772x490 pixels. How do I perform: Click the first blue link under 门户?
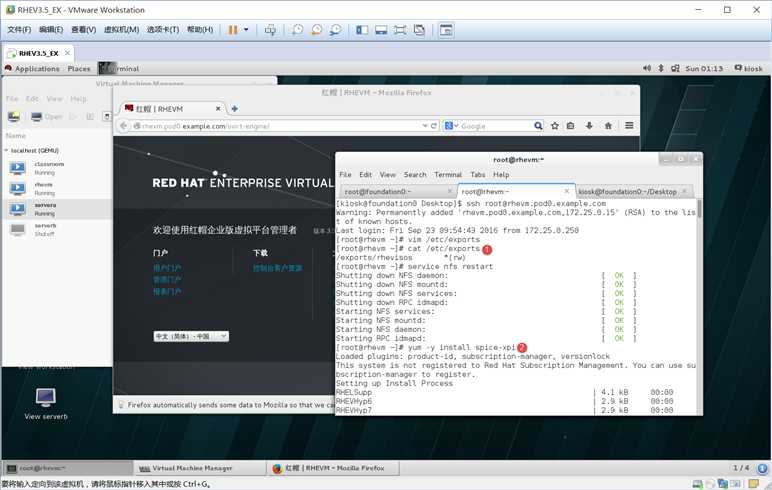(x=167, y=268)
